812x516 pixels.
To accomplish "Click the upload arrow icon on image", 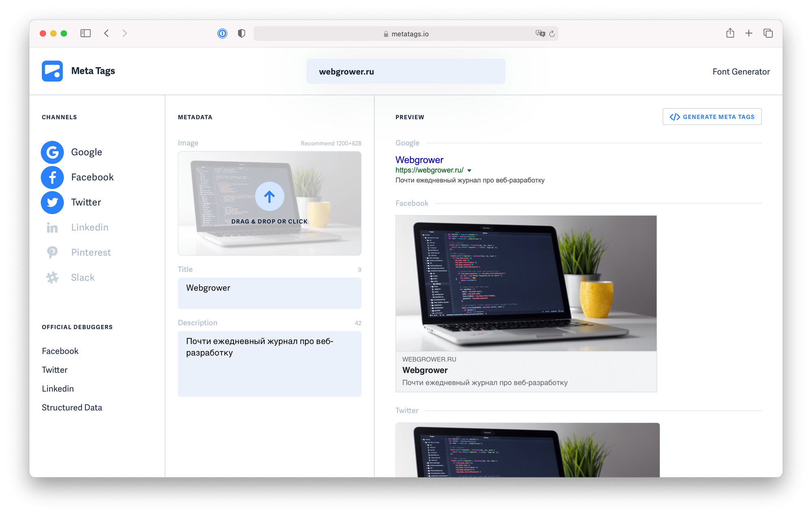I will [270, 196].
